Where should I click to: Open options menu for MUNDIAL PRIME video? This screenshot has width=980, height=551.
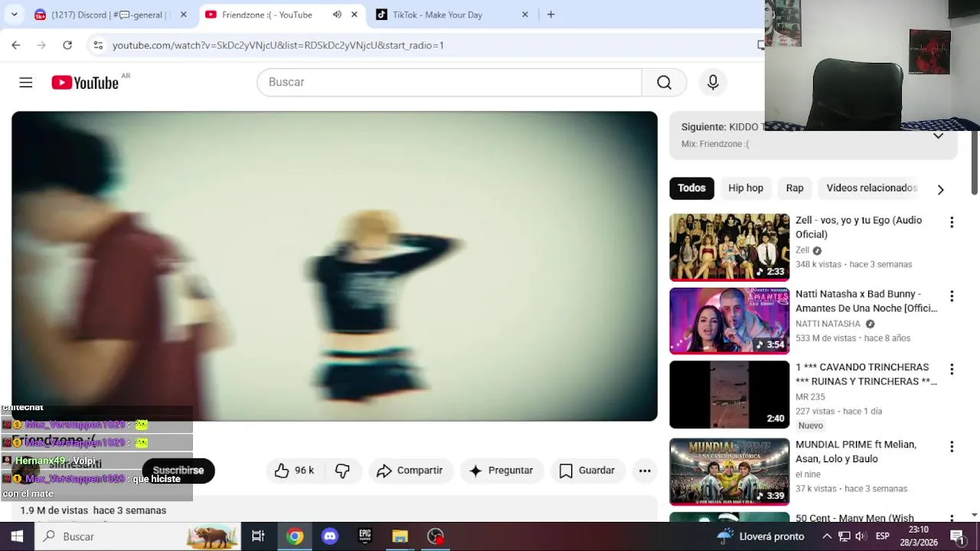952,447
